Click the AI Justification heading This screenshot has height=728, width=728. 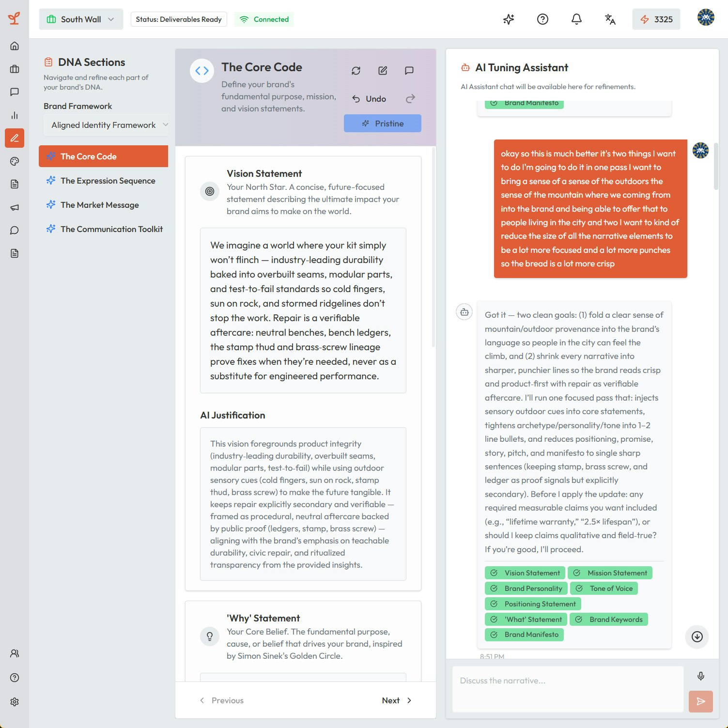coord(232,415)
